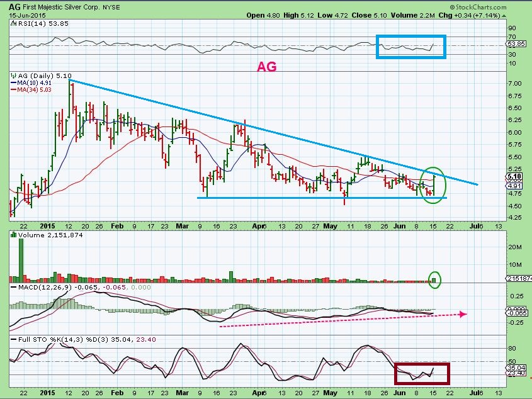Viewport: 532px width, 399px height.
Task: Click the 4.25 price axis label
Action: click(516, 218)
